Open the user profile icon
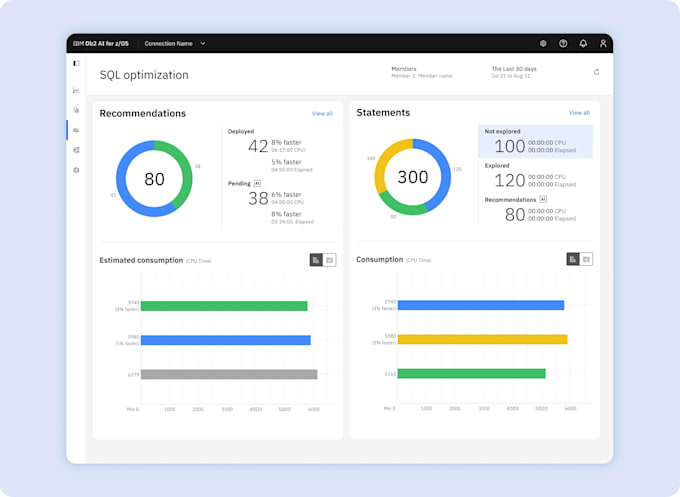The image size is (680, 497). pos(603,43)
